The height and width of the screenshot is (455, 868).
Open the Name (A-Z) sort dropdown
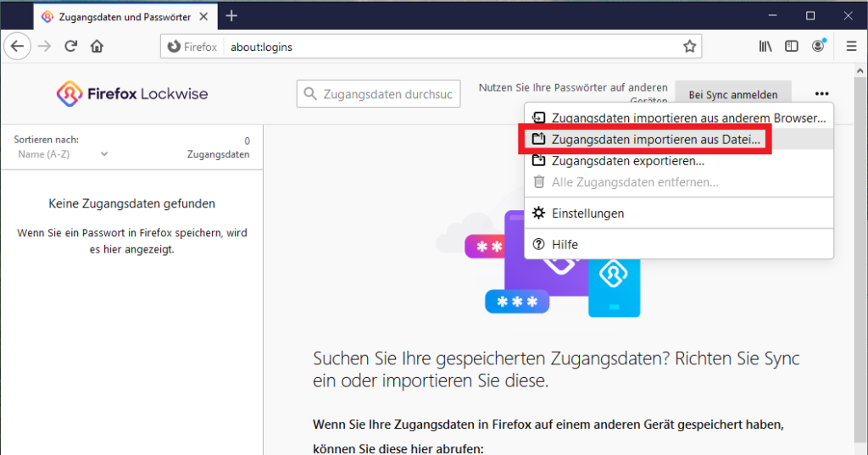(62, 154)
